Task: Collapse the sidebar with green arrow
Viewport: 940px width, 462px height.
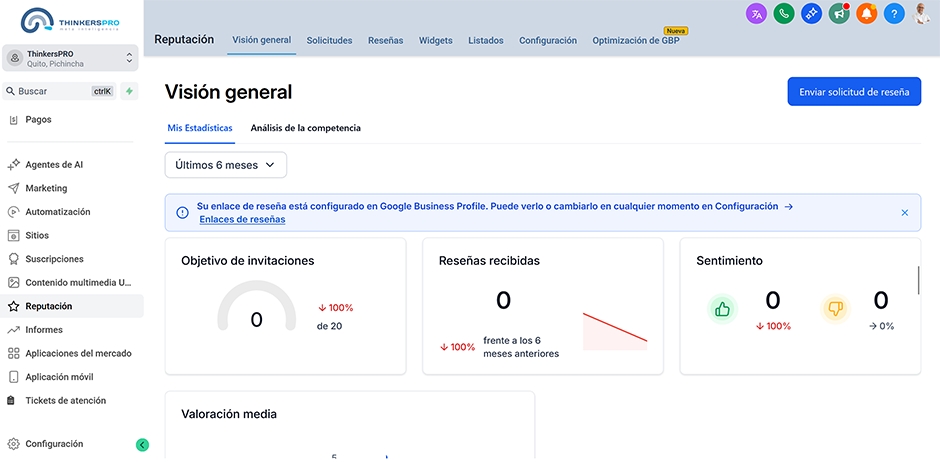Action: point(142,445)
